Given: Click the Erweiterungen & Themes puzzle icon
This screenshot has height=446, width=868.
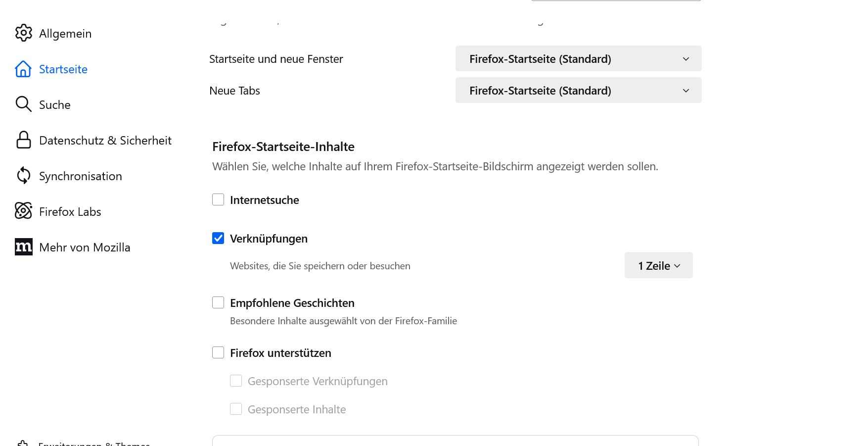Looking at the screenshot, I should click(23, 443).
